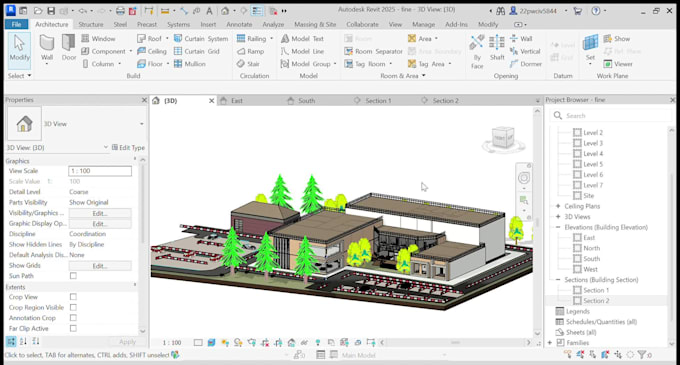Screen dimensions: 680x365
Task: Click Edit for Visibility/Graphics overrides
Action: [x=100, y=213]
